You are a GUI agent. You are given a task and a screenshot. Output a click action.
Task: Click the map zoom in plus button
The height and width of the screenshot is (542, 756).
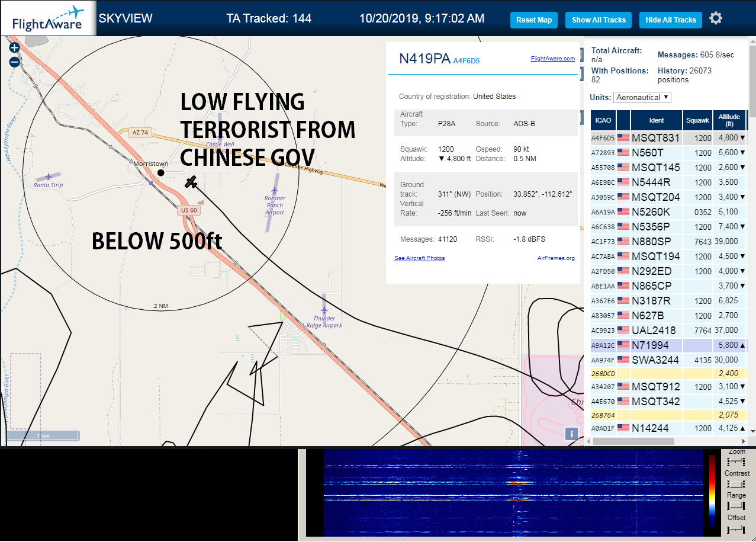14,48
